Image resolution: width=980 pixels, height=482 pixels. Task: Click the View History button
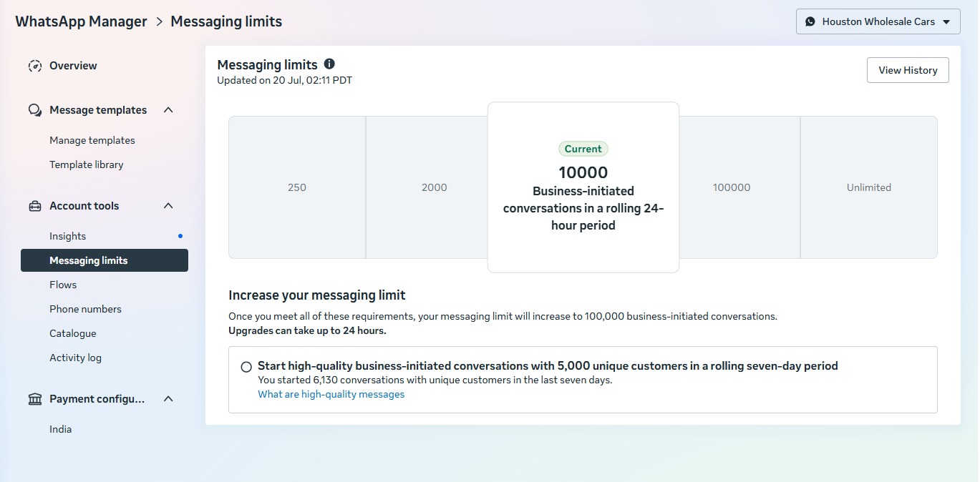[x=908, y=70]
